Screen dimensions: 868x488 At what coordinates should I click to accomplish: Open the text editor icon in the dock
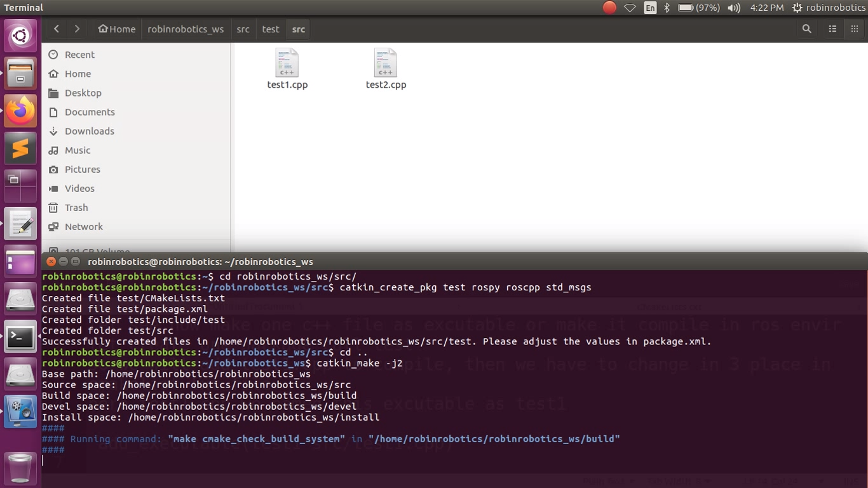point(21,224)
